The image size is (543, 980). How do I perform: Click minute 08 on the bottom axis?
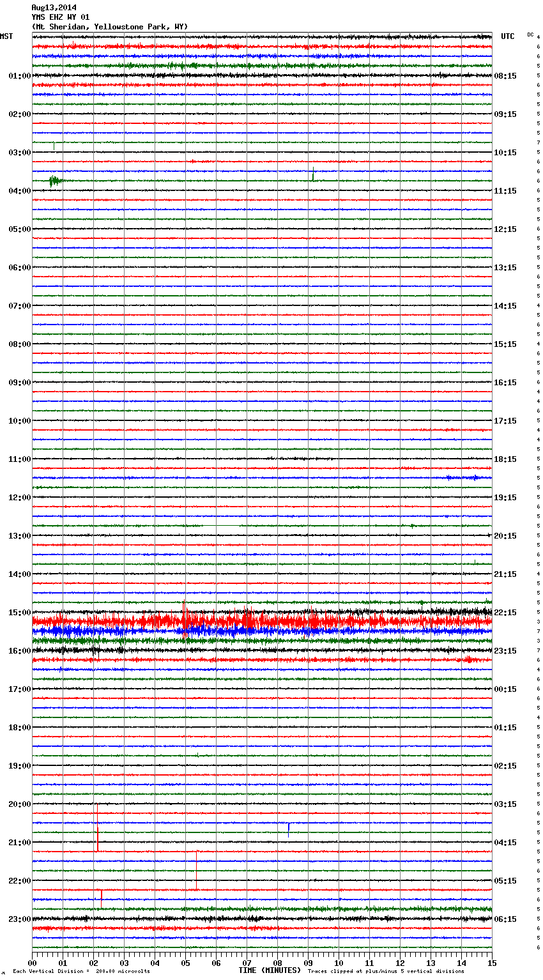[x=277, y=963]
